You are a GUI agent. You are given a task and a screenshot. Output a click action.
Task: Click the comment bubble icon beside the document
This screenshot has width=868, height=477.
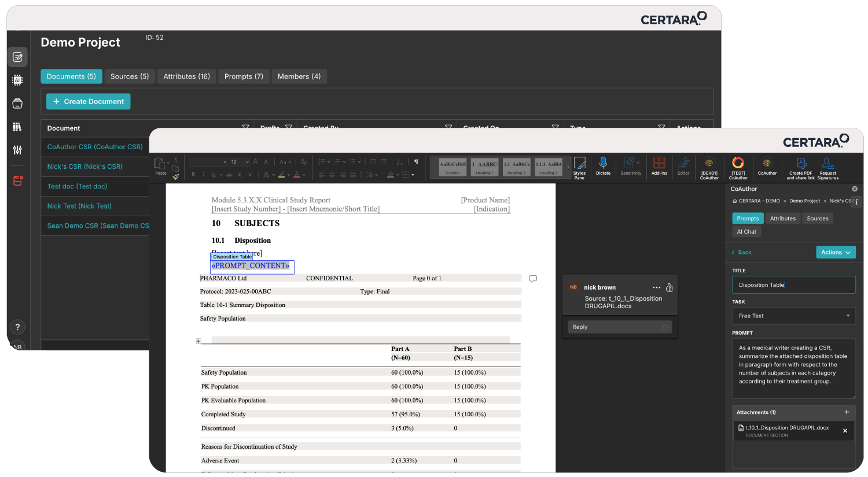pyautogui.click(x=533, y=279)
